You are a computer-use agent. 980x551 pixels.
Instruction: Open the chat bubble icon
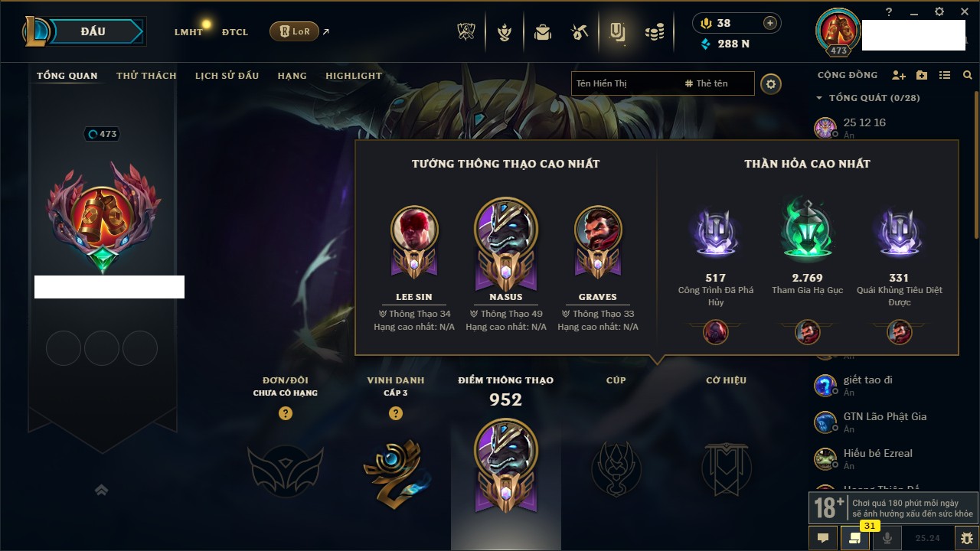[823, 538]
